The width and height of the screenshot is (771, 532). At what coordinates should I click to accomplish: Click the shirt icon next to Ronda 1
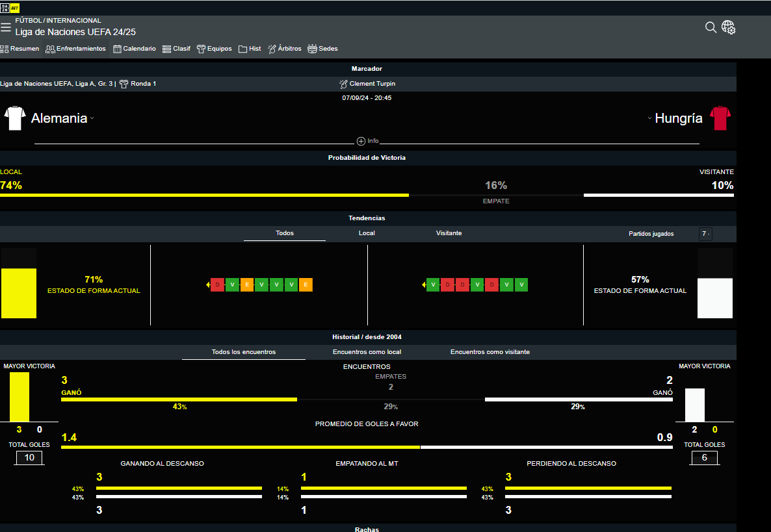[124, 84]
